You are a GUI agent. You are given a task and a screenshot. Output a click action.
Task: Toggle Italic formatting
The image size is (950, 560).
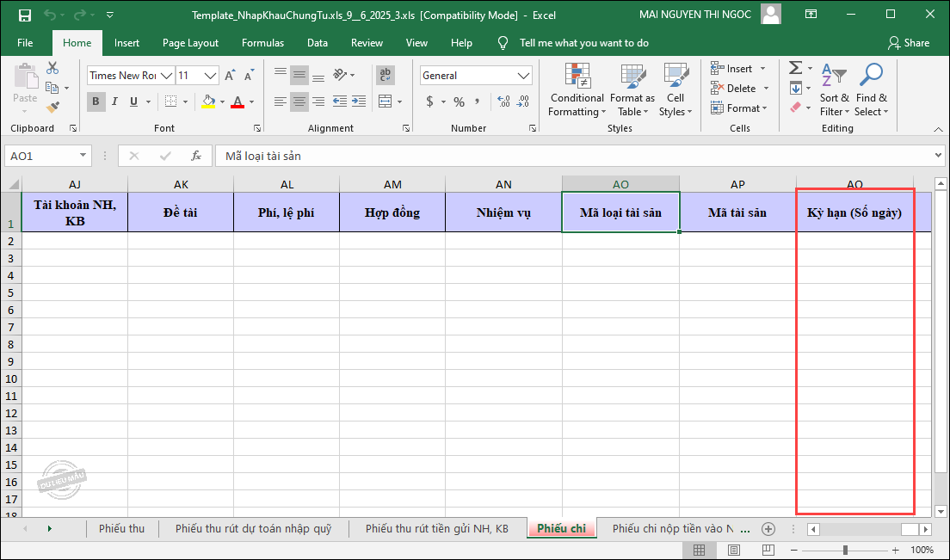click(114, 102)
